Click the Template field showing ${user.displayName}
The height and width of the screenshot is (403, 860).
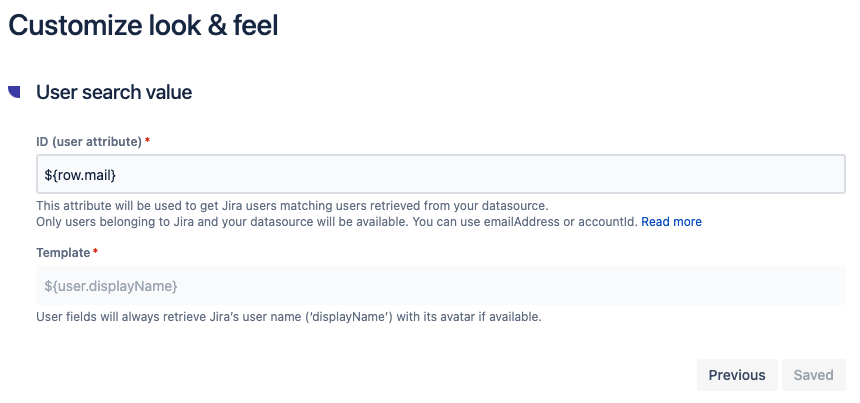click(440, 286)
